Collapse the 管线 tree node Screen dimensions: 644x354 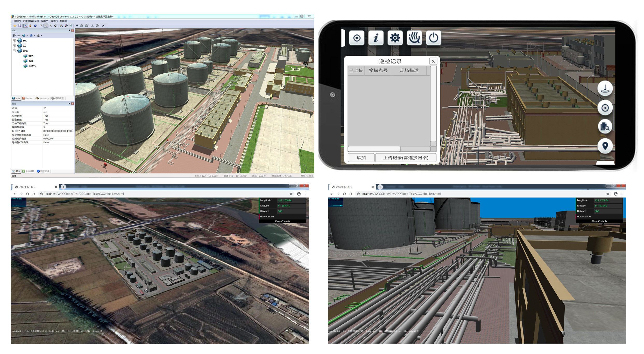pos(14,51)
